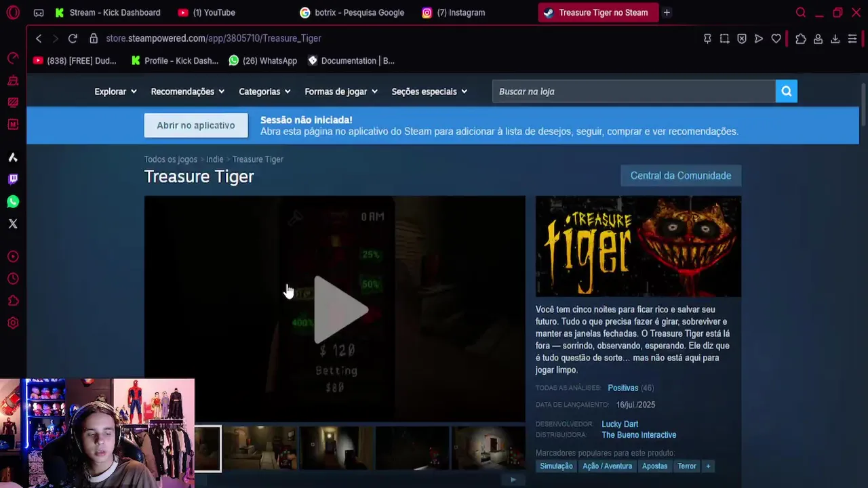The width and height of the screenshot is (868, 488).
Task: Click the address bar URL
Action: pyautogui.click(x=214, y=39)
